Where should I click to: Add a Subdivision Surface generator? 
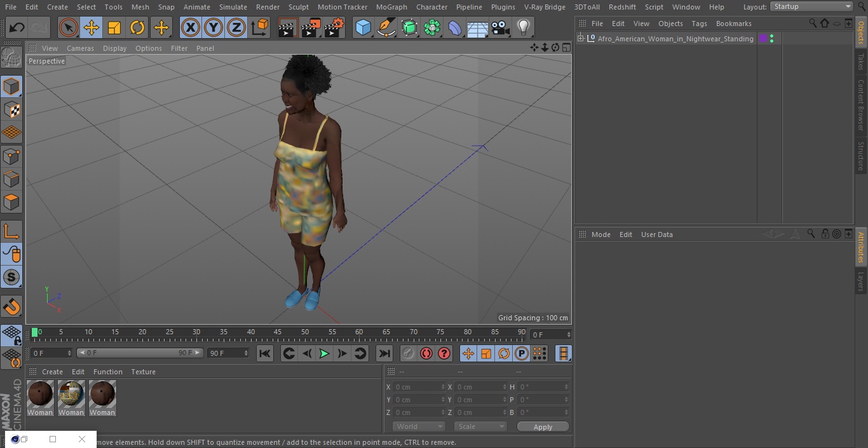409,27
